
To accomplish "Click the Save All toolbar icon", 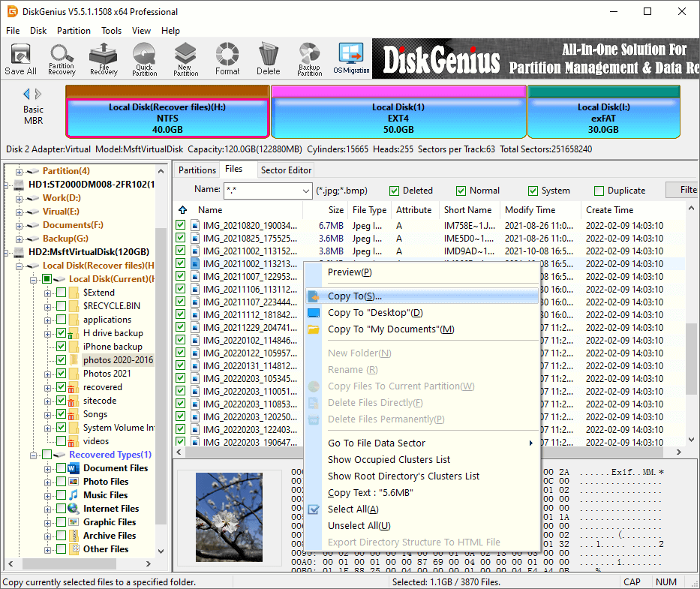I will (20, 59).
